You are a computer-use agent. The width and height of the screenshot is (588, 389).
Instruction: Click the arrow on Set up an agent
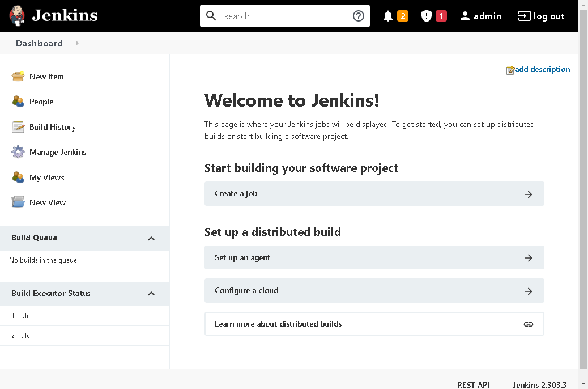[x=529, y=258]
